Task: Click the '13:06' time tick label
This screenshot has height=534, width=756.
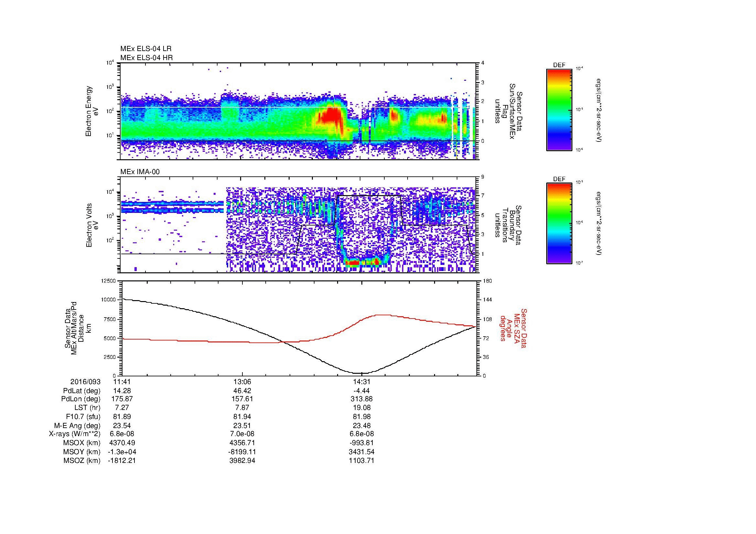Action: click(x=242, y=382)
